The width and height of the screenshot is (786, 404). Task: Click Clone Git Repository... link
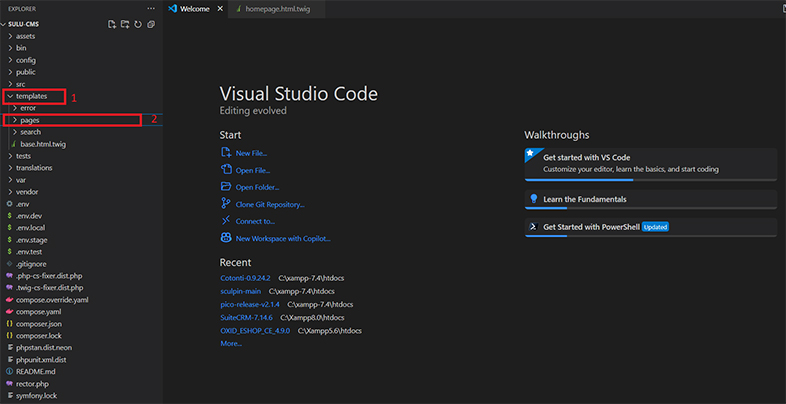270,205
